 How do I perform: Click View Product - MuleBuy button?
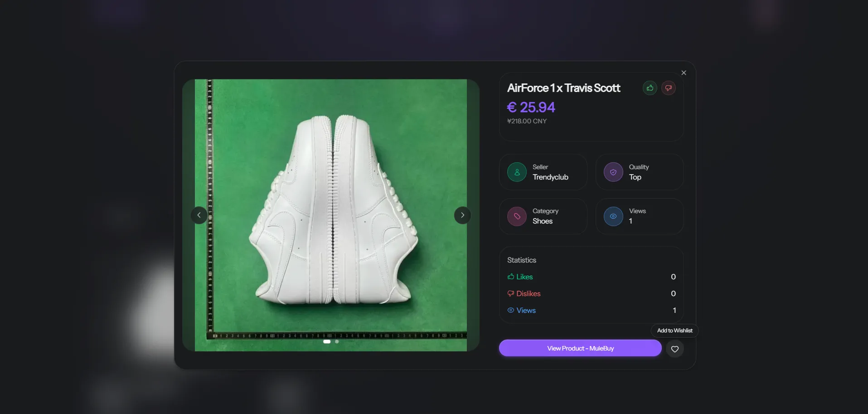pos(580,348)
